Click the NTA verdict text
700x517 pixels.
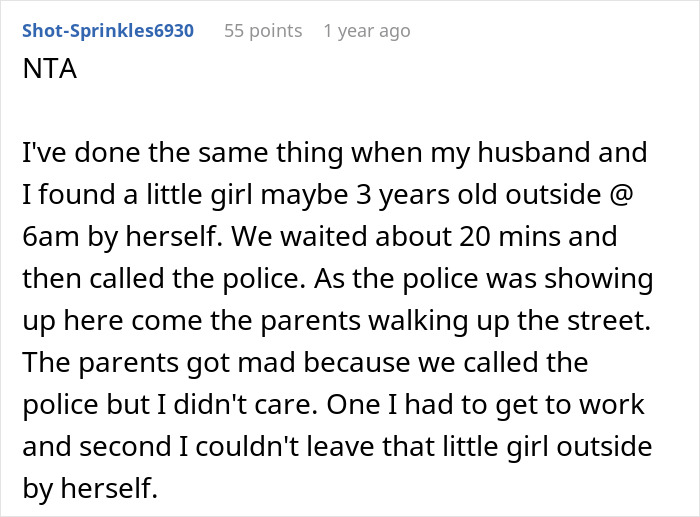[47, 74]
